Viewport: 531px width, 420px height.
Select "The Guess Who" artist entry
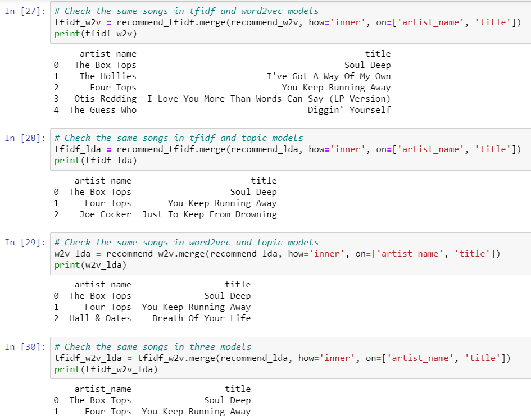tap(103, 110)
